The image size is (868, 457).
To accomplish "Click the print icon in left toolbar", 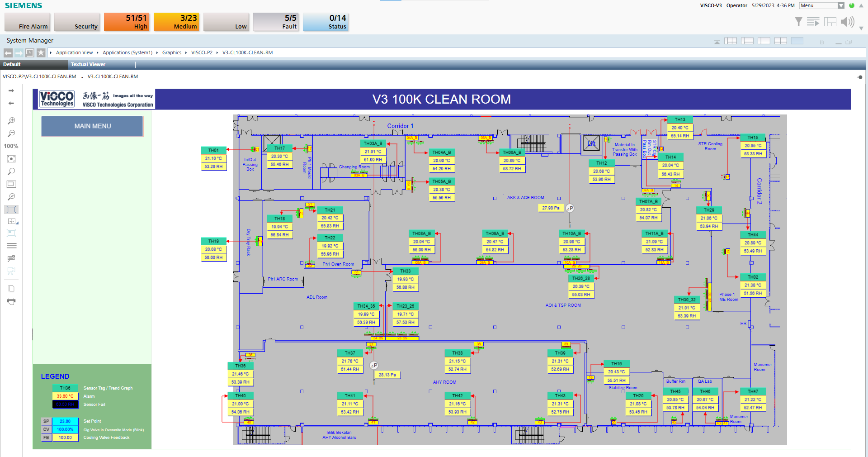I will pos(11,301).
